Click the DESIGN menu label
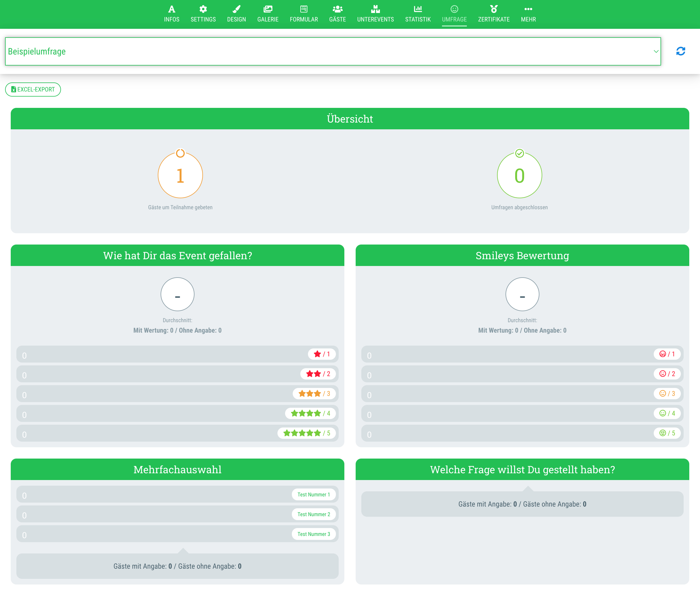This screenshot has width=700, height=591. 237,19
